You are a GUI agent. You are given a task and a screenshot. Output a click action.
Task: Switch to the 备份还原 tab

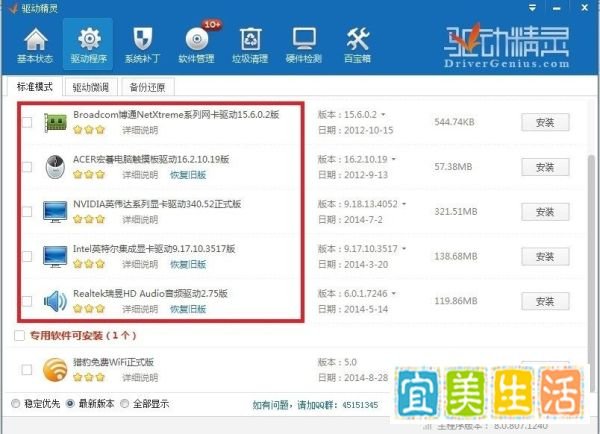pyautogui.click(x=148, y=87)
